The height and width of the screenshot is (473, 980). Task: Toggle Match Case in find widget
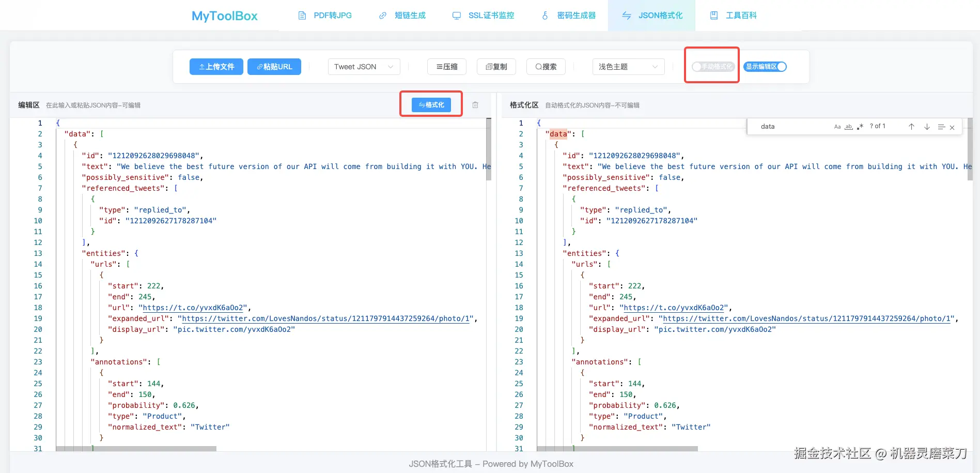837,127
